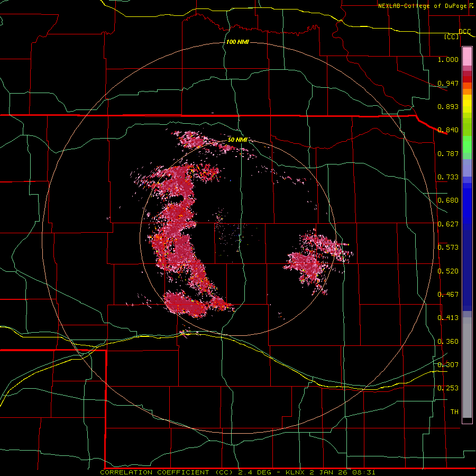
Task: Click the 0.947 value on the color scale
Action: pos(448,83)
